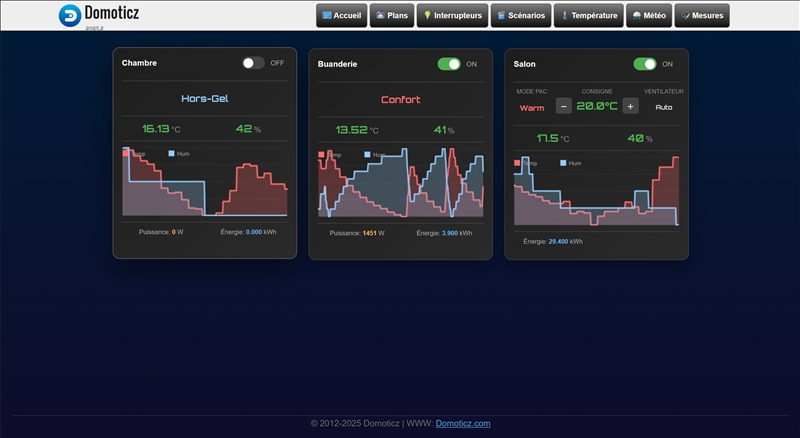The height and width of the screenshot is (438, 800).
Task: Toggle the Temp legend swatch in Buanderie chart
Action: [x=321, y=154]
